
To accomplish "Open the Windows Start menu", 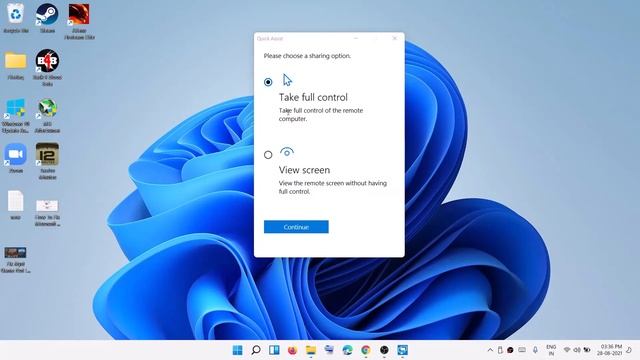I will point(237,350).
